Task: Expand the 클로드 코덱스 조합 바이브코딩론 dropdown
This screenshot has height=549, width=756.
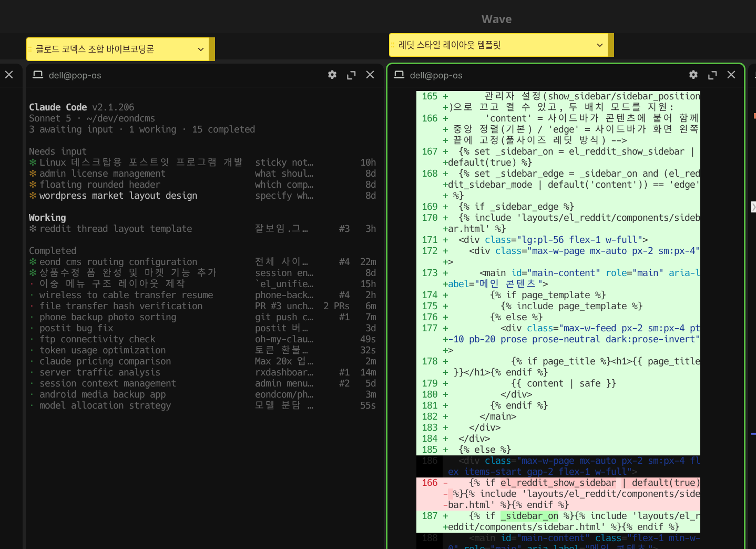Action: tap(201, 49)
